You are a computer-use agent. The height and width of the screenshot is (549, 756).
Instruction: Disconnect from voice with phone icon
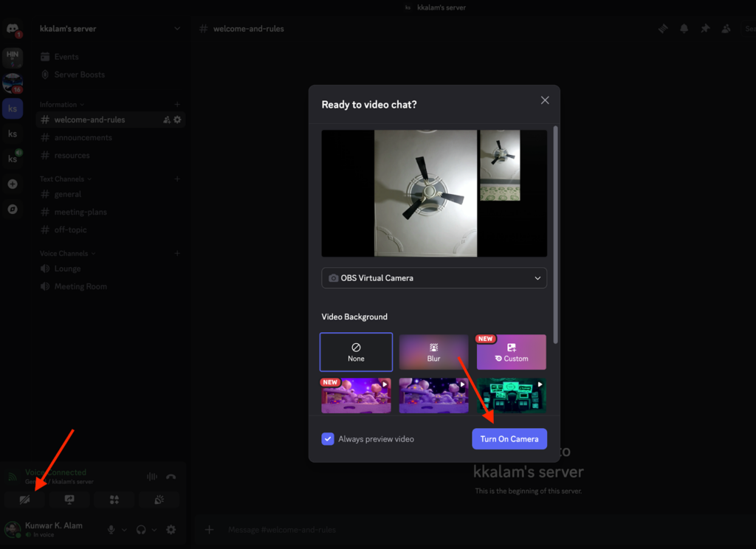pyautogui.click(x=171, y=477)
